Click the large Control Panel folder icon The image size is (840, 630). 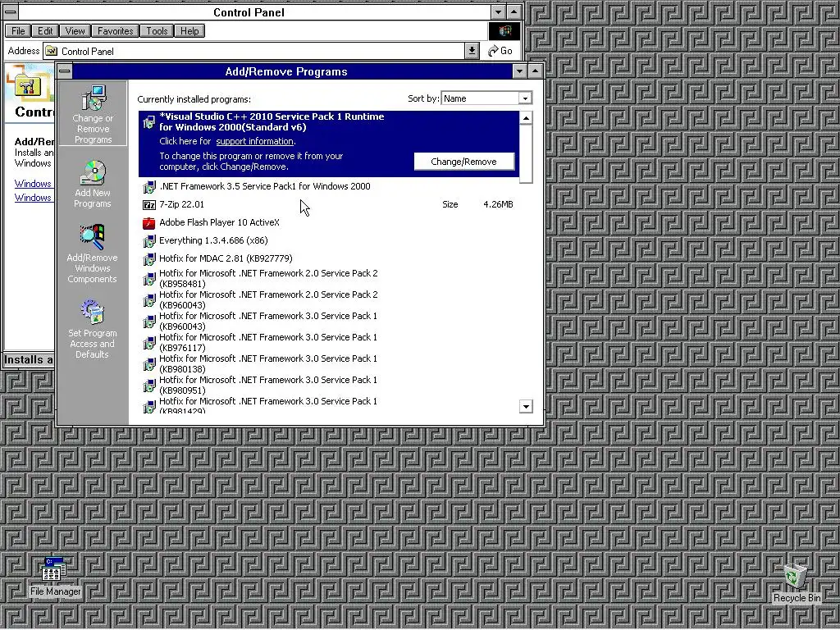tap(28, 84)
